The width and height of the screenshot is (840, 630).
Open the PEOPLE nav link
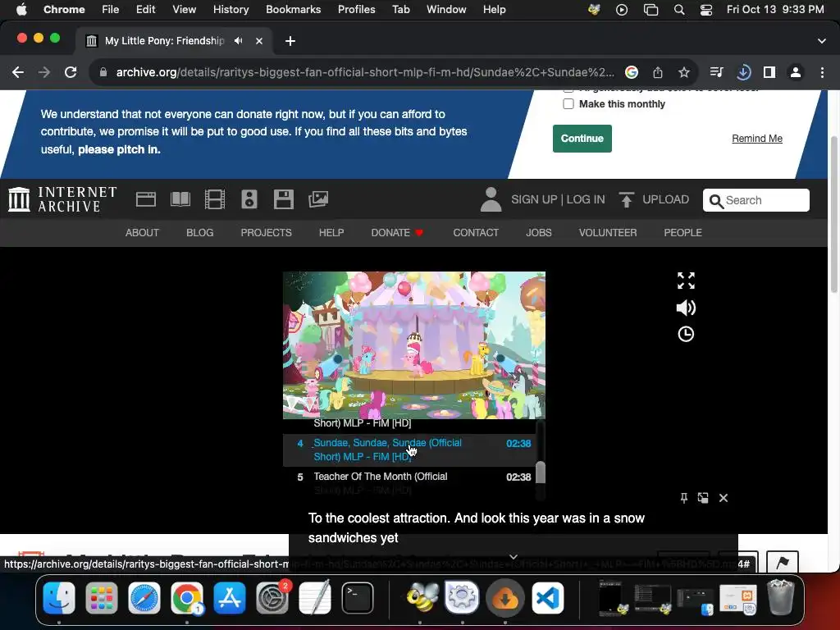(682, 232)
